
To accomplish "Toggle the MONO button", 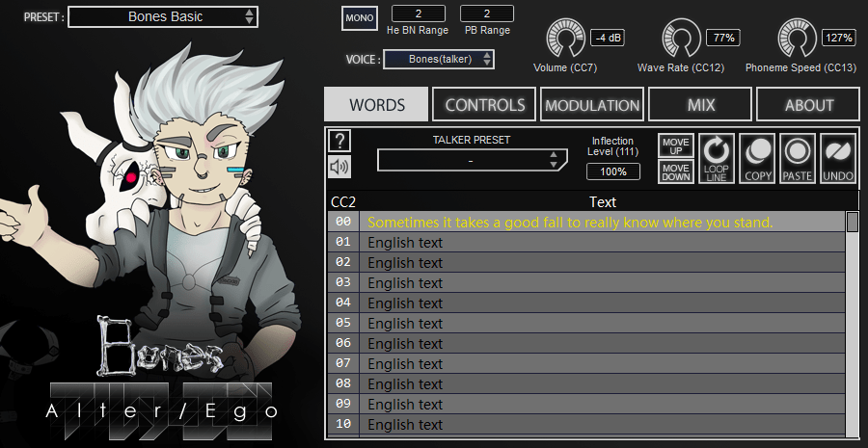I will click(x=360, y=17).
